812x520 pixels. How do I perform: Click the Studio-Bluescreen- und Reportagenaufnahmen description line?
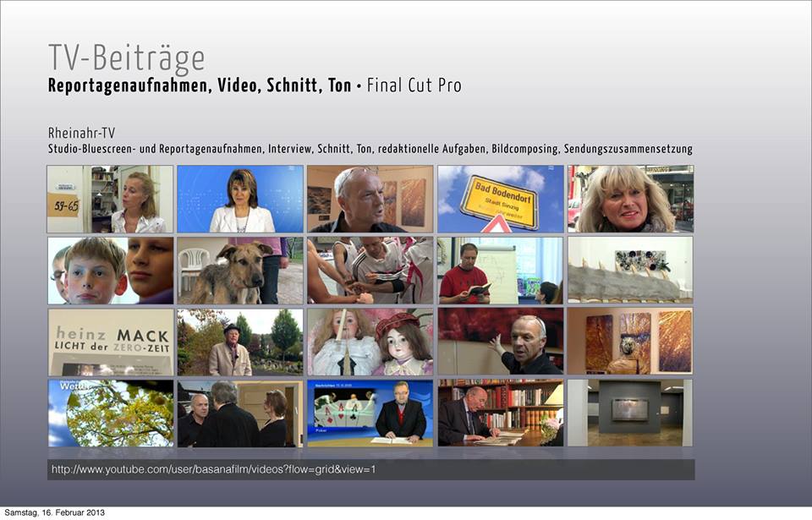coord(370,149)
